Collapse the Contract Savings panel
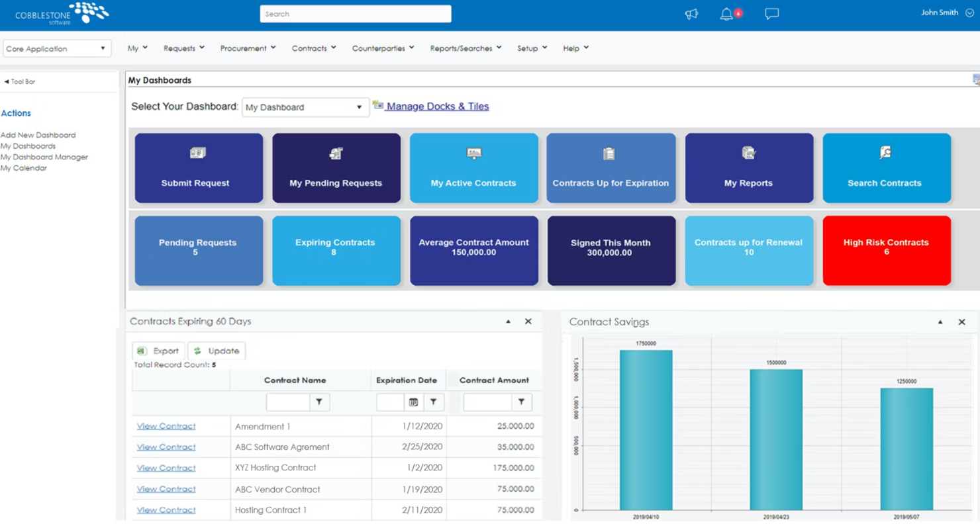 tap(940, 322)
